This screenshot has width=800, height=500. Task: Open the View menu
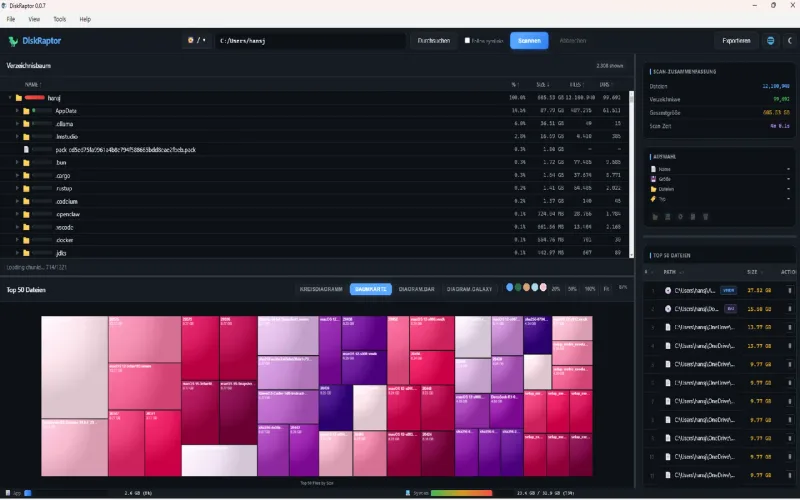coord(34,19)
